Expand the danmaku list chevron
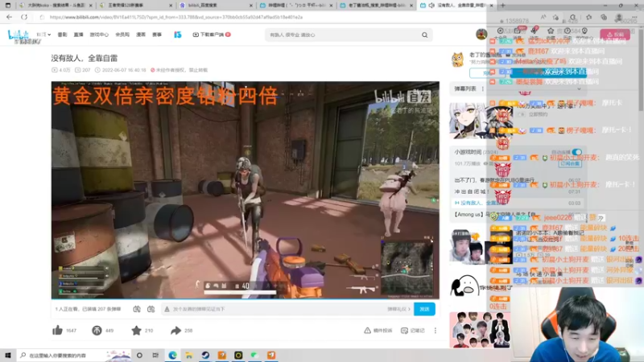Screen dimensions: 644x362 579,88
